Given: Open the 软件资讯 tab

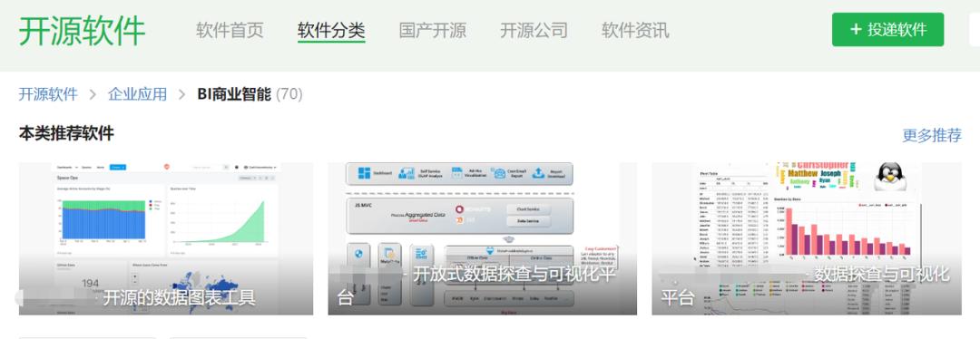Looking at the screenshot, I should click(x=635, y=30).
